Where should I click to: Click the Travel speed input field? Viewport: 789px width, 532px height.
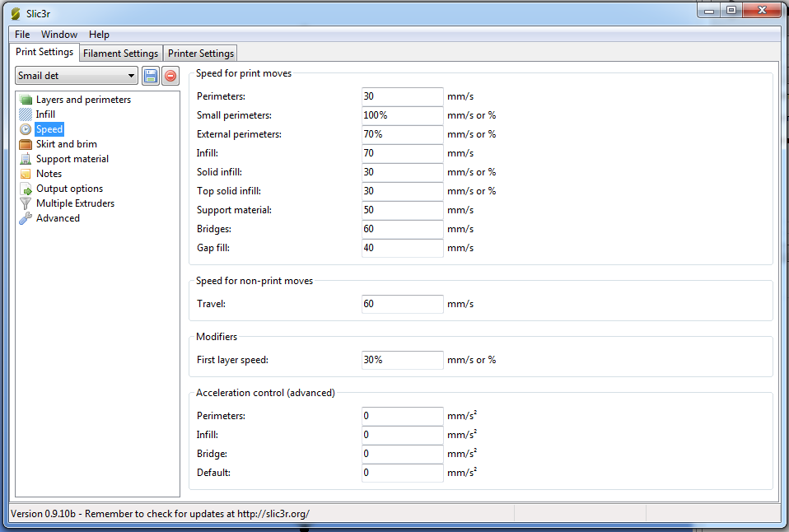coord(402,304)
